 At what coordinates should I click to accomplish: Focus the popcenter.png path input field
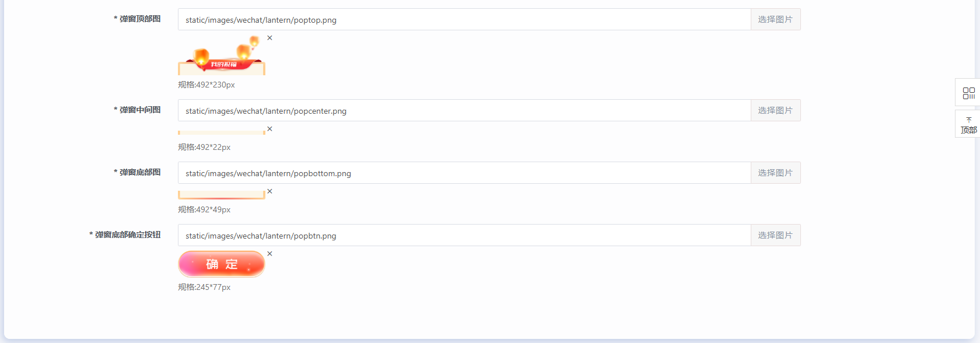click(464, 110)
